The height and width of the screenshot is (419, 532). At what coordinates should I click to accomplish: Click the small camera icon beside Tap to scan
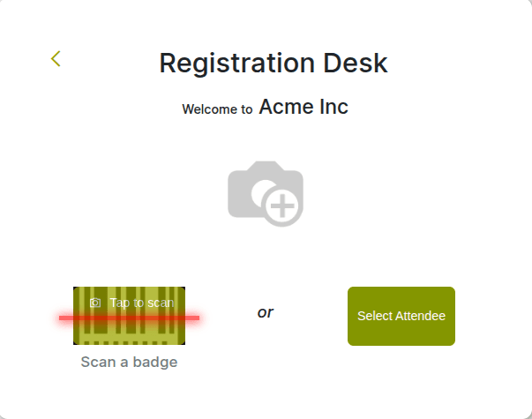click(x=95, y=303)
